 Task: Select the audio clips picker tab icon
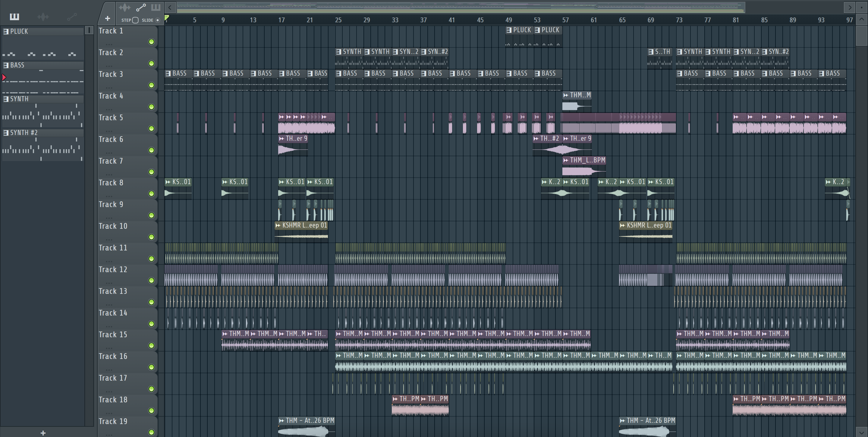[43, 17]
